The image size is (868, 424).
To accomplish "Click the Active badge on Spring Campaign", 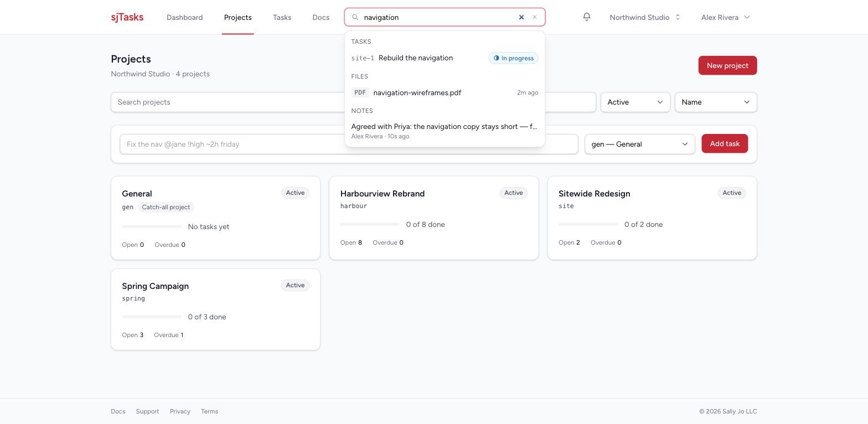I will (x=295, y=285).
